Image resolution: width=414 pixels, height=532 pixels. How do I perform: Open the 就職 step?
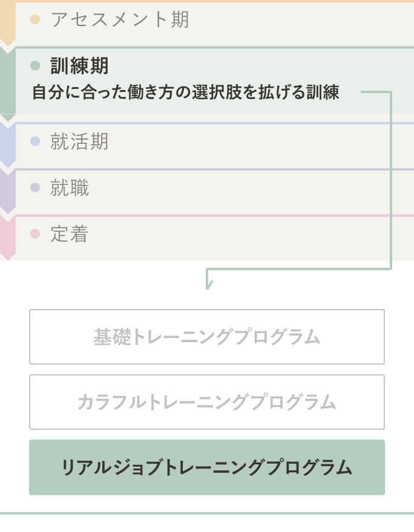pos(70,187)
